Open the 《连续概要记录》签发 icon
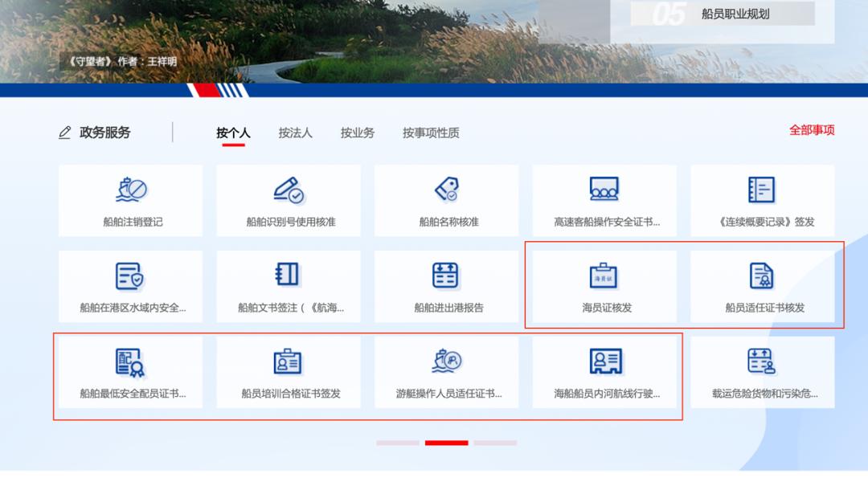The image size is (868, 478). pos(761,190)
